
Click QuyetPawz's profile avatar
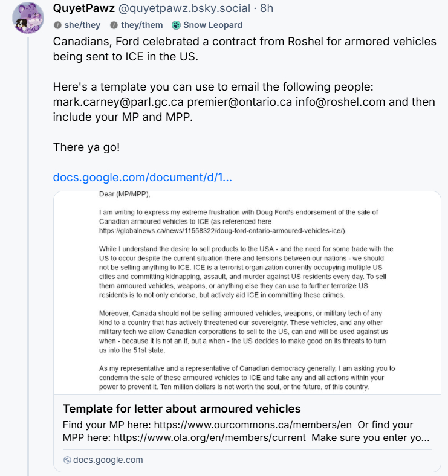[28, 18]
